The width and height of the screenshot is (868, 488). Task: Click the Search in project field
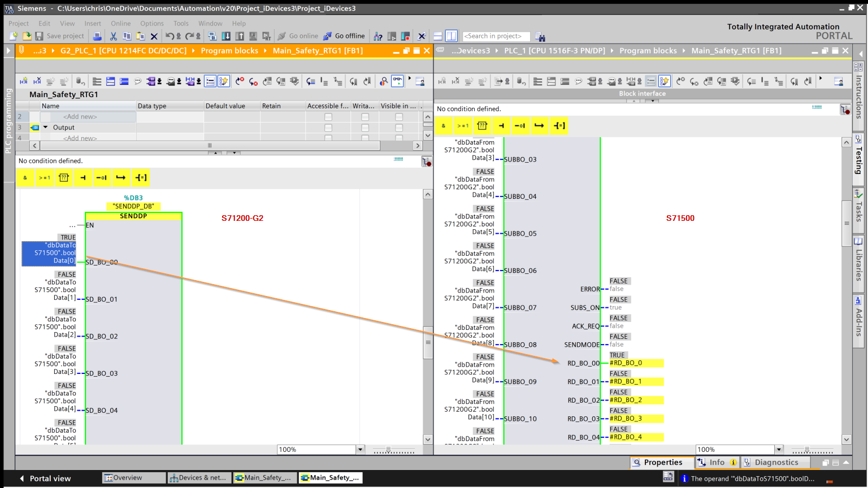click(x=496, y=36)
